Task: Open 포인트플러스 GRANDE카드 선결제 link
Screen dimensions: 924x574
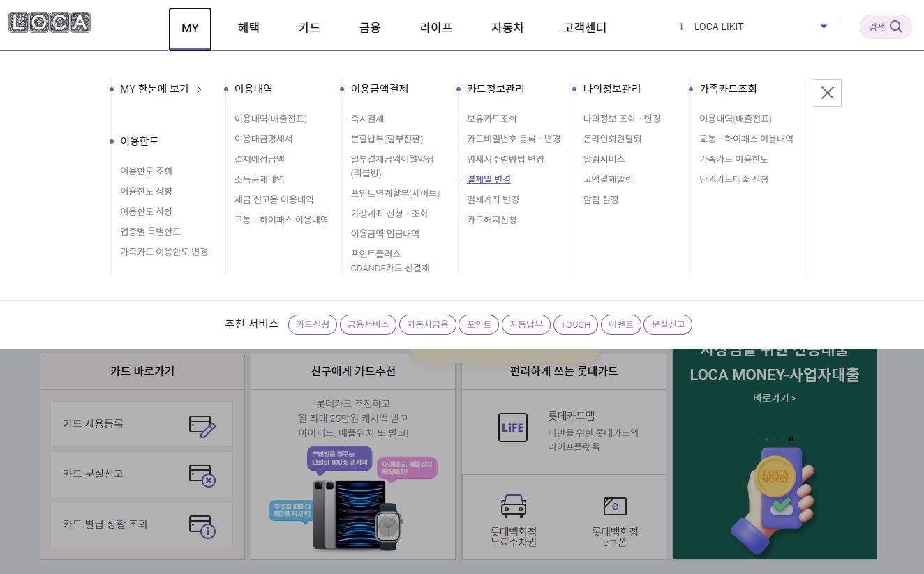Action: coord(390,261)
